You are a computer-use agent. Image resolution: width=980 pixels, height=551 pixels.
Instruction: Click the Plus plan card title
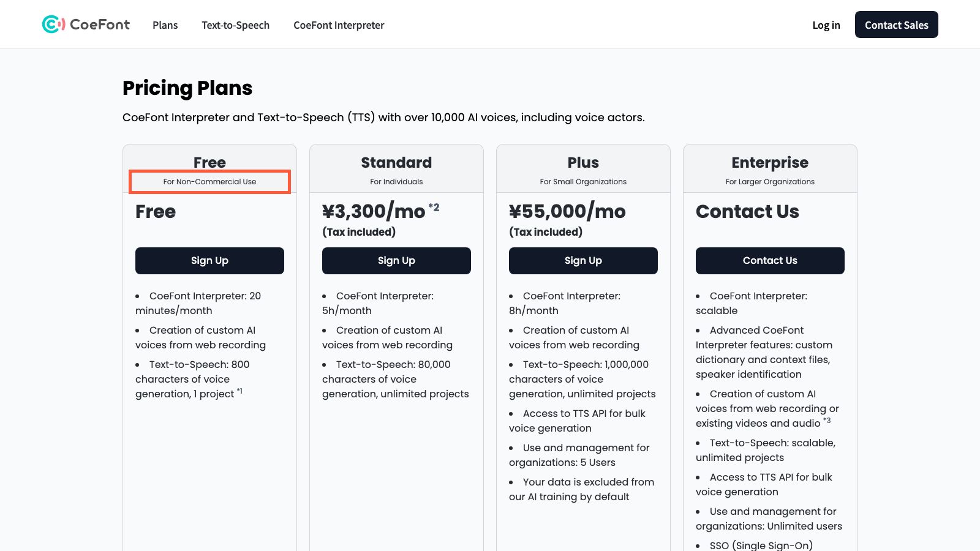pyautogui.click(x=583, y=162)
